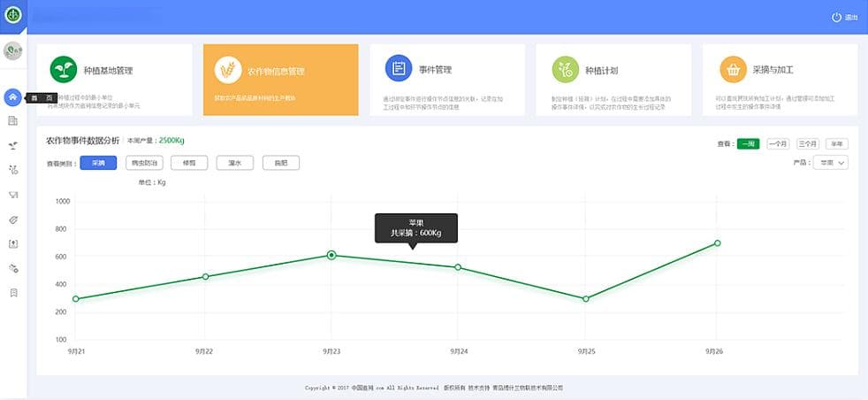Open the bookmark sidebar icon at bottom
Viewport: 868px width, 400px height.
(x=13, y=293)
